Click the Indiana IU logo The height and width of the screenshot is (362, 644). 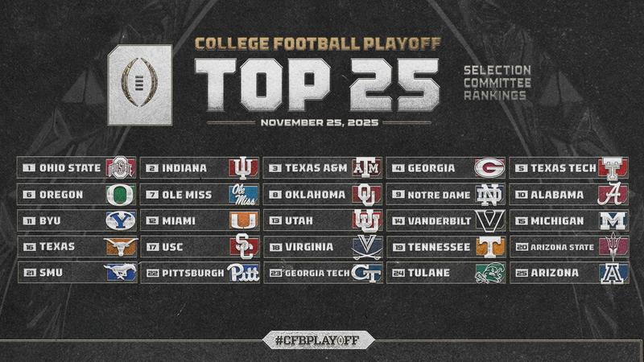pyautogui.click(x=242, y=168)
